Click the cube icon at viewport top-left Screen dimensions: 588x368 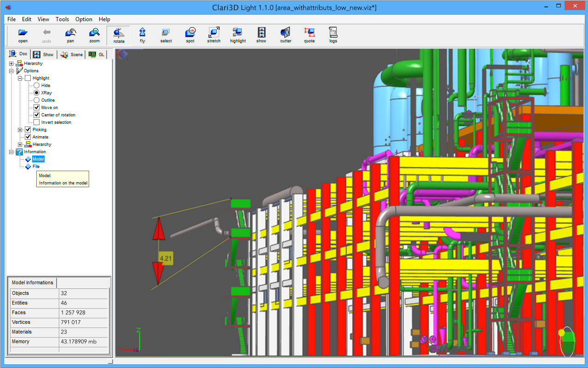[x=122, y=55]
